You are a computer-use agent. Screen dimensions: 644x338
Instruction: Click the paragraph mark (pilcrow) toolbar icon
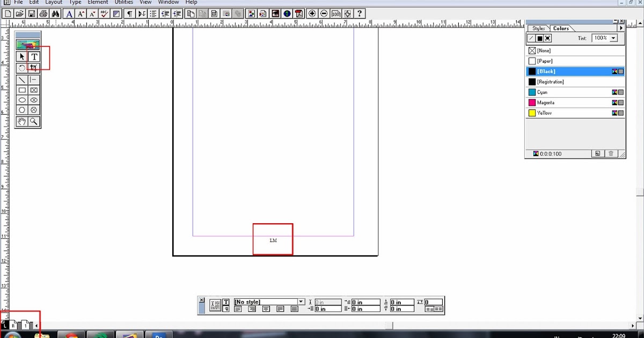point(129,13)
